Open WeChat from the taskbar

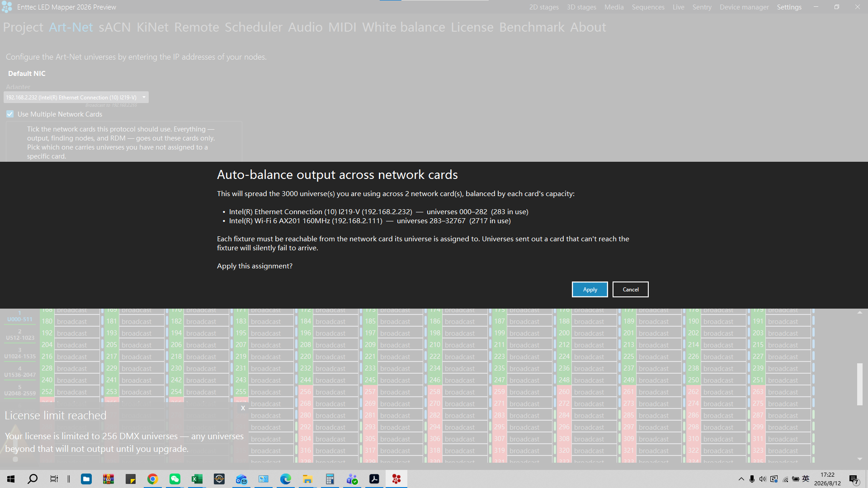(175, 479)
